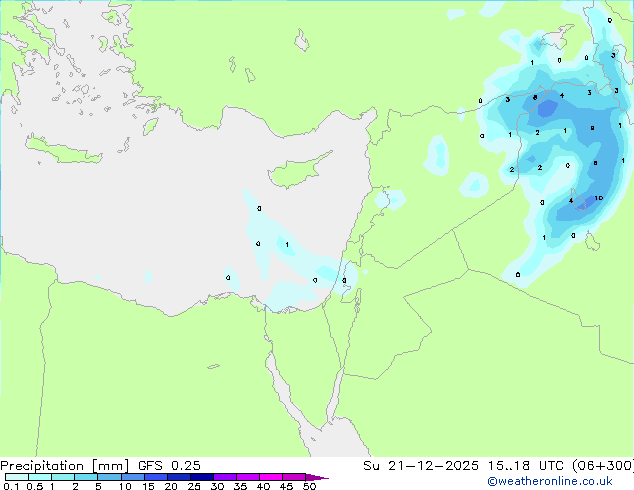The width and height of the screenshot is (634, 490).
Task: Click the 5–10 mm legend color swatch
Action: (109, 477)
